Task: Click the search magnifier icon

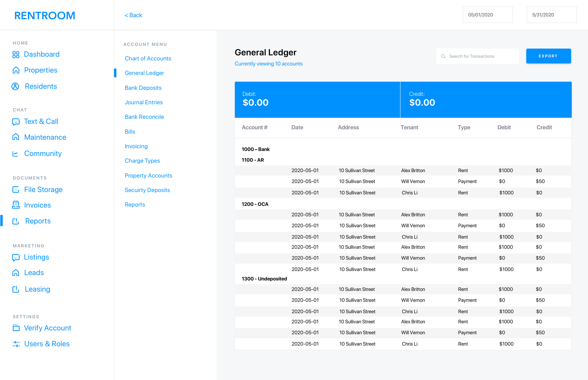Action: pos(443,56)
